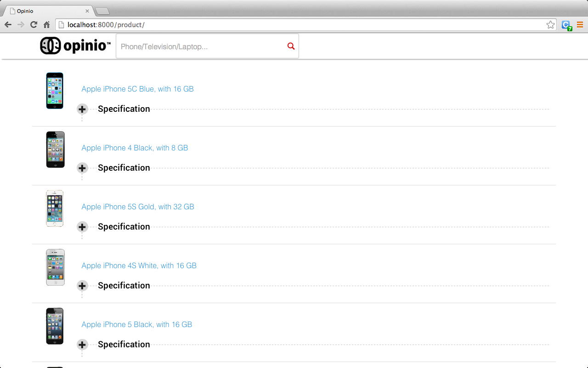Click the iPhone 4 Black thumbnail
Viewport: 588px width, 368px height.
click(55, 149)
